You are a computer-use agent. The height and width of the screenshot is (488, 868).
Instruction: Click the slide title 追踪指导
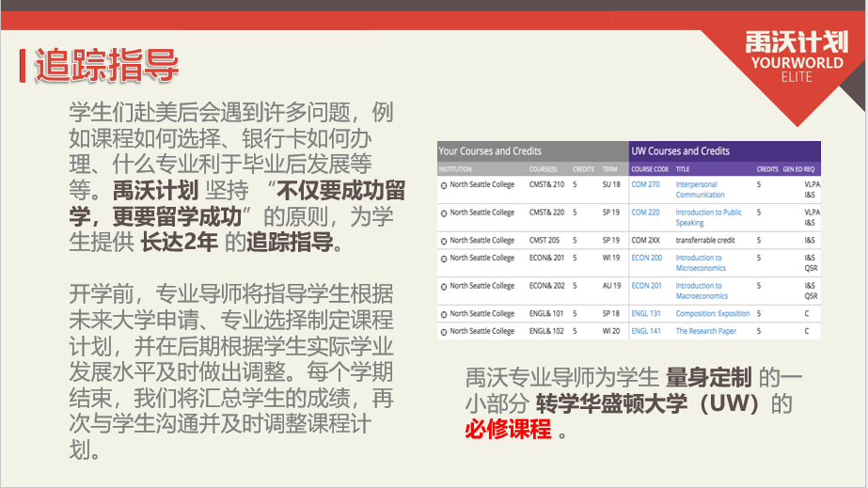pos(105,67)
